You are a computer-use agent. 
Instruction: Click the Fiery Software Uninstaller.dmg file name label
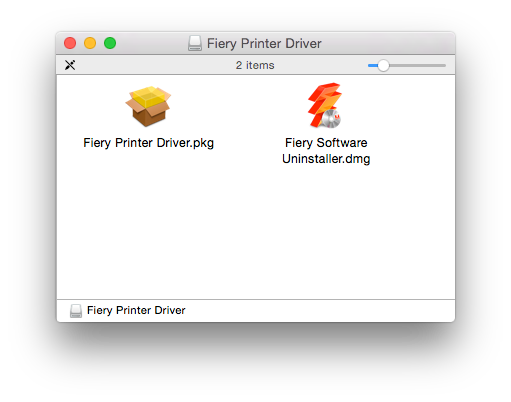click(326, 151)
